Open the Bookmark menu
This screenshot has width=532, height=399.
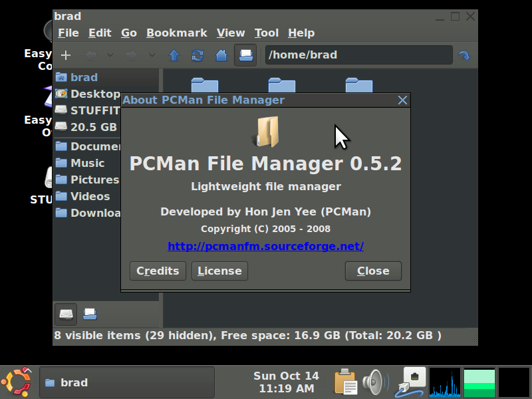176,33
